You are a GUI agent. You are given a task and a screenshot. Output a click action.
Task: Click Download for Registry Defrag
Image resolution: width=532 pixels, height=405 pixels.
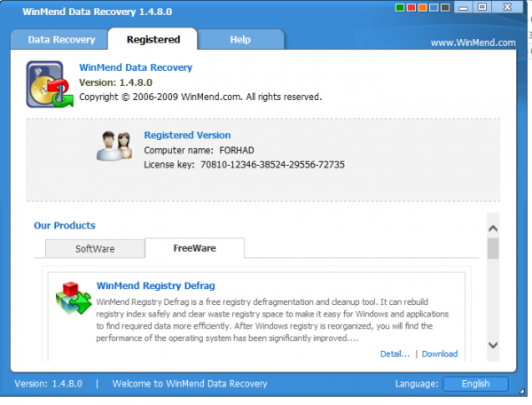[440, 354]
